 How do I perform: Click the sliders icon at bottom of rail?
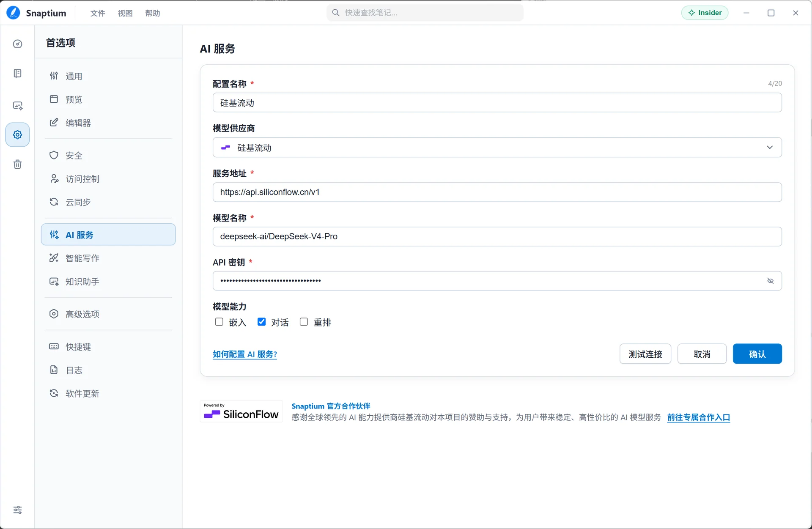pos(17,510)
